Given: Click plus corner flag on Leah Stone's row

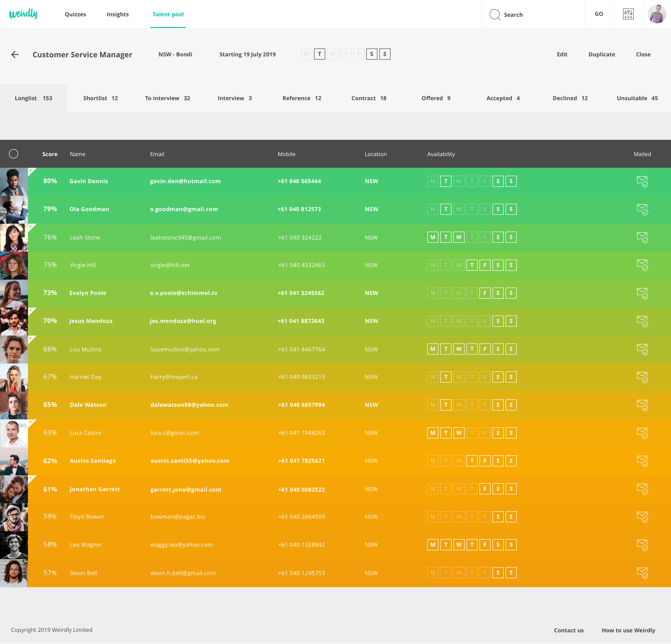Looking at the screenshot, I should click(31, 227).
